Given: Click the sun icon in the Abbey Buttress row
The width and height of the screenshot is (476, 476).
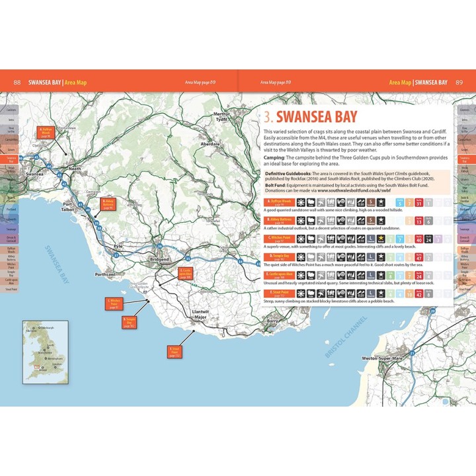Looking at the screenshot, I should (301, 221).
